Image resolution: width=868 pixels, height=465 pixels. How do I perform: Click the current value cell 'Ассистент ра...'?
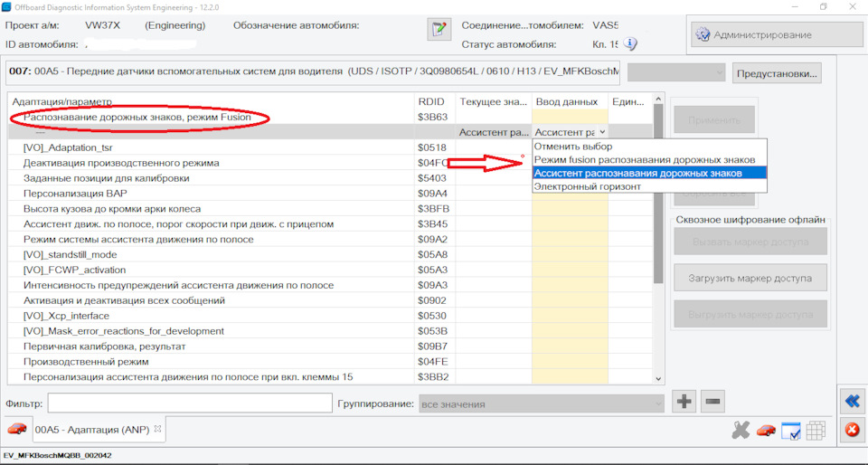click(494, 132)
